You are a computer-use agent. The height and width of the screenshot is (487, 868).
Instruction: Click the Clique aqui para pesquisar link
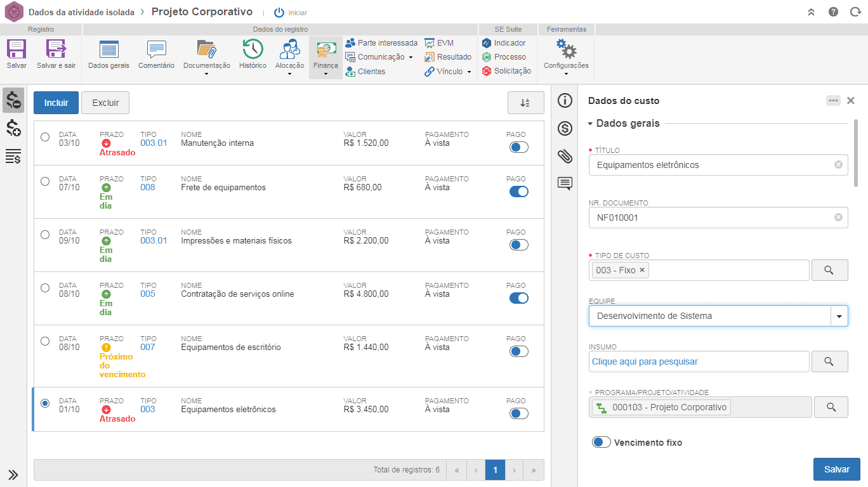coord(645,361)
